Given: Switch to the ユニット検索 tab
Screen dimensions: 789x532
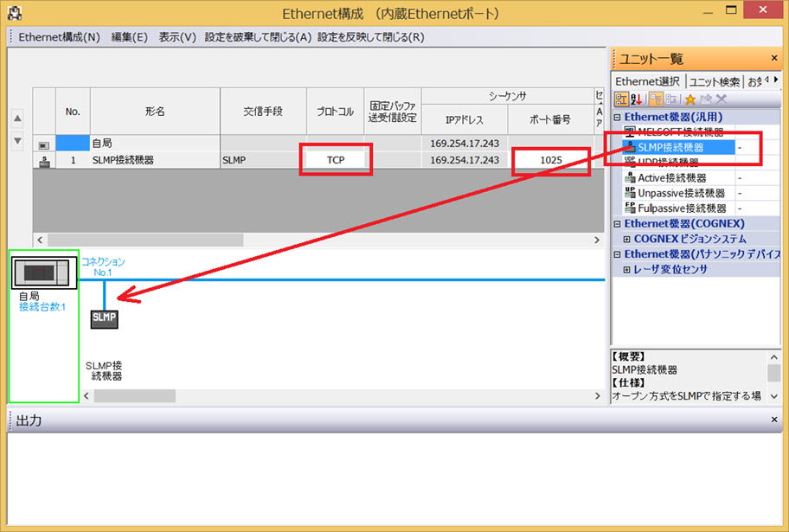Looking at the screenshot, I should (714, 81).
